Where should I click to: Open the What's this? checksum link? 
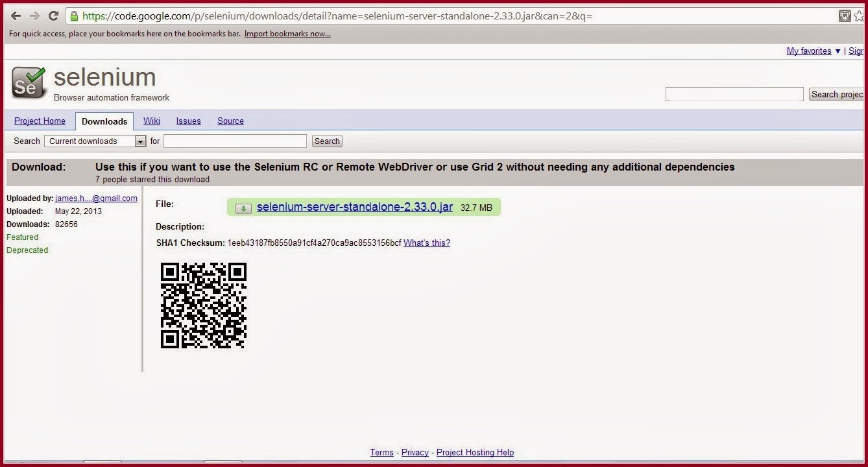(x=427, y=243)
